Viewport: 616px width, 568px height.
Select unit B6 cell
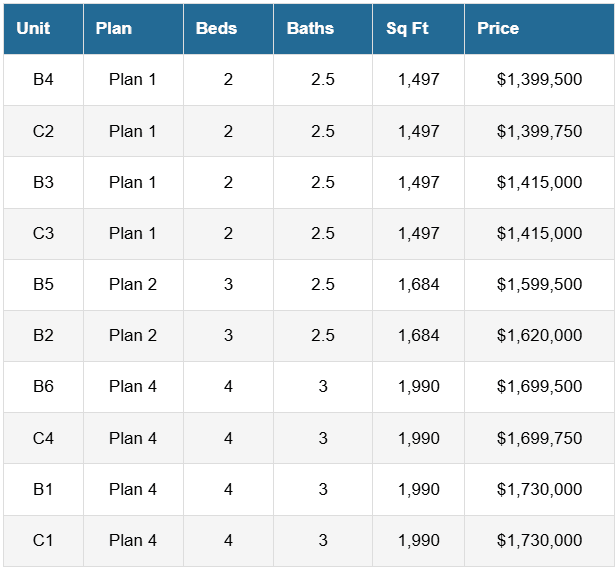pyautogui.click(x=43, y=387)
